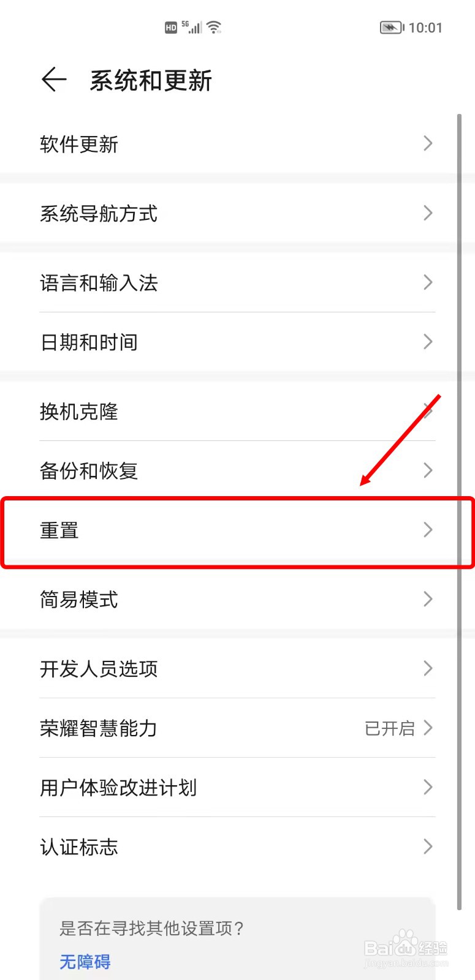Tap the chevron on the 重置 row
The width and height of the screenshot is (475, 980).
point(428,530)
